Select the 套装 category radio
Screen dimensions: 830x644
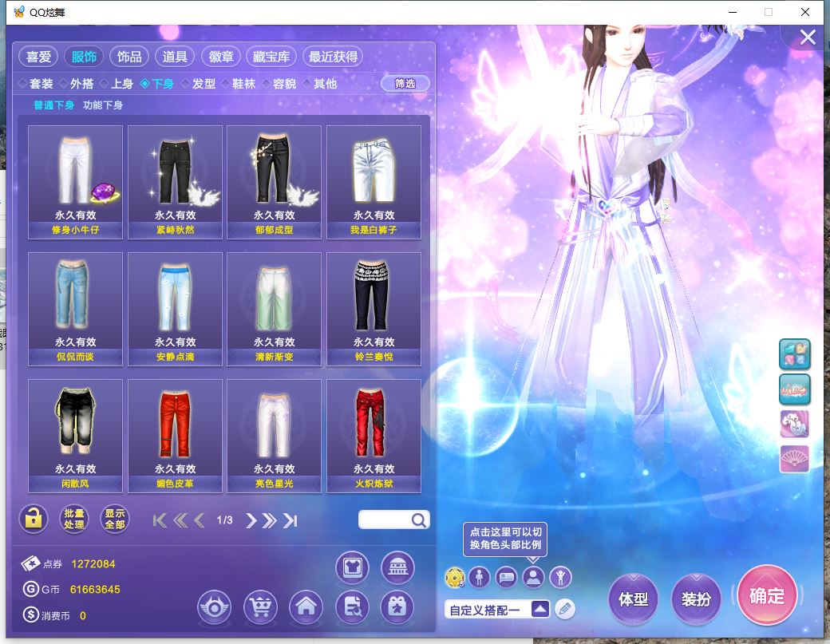pyautogui.click(x=37, y=84)
